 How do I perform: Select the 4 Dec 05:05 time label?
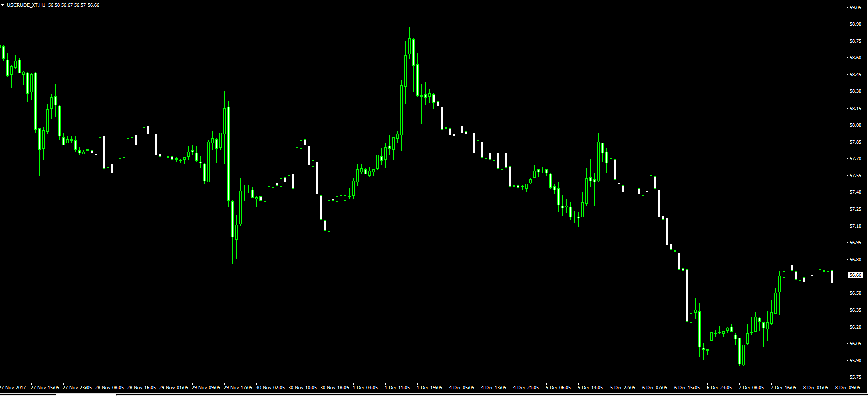(x=462, y=388)
